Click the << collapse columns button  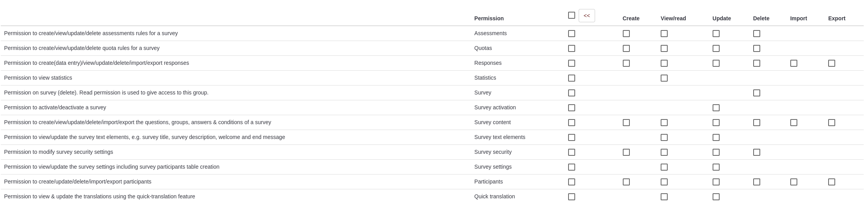(x=586, y=16)
